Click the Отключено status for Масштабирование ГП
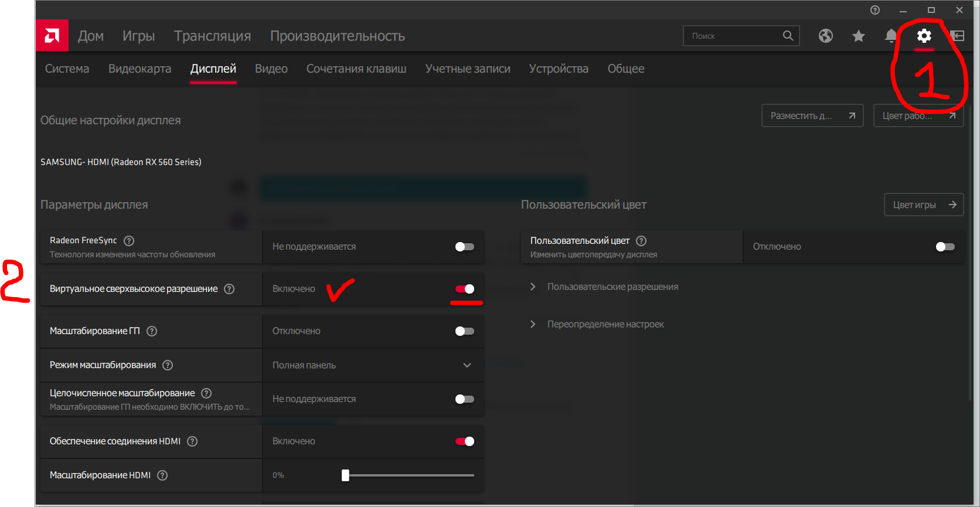This screenshot has height=507, width=980. 297,331
